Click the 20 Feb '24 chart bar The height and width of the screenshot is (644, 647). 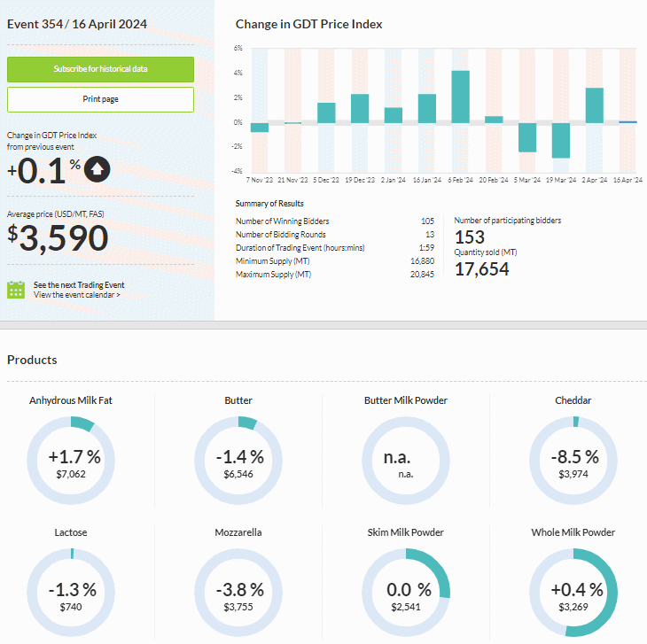(x=494, y=120)
